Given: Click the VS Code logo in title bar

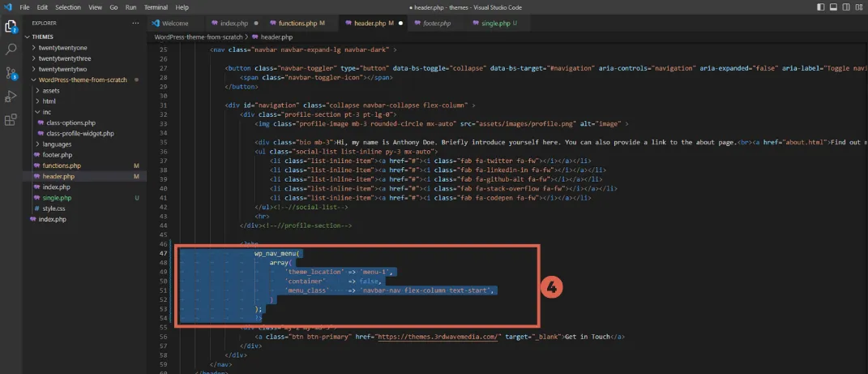Looking at the screenshot, I should tap(7, 7).
